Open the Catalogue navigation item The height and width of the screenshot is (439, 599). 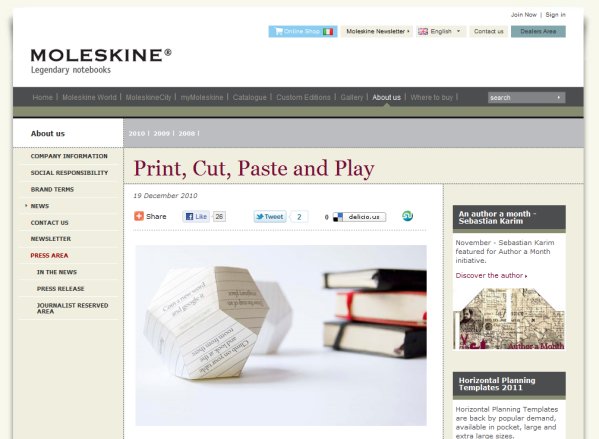click(x=249, y=97)
